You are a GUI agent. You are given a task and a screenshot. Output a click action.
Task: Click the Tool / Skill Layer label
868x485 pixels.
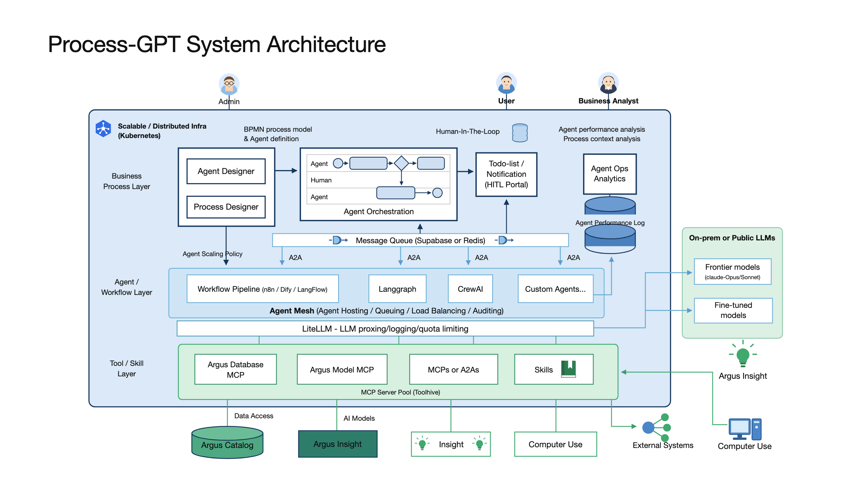(x=126, y=368)
